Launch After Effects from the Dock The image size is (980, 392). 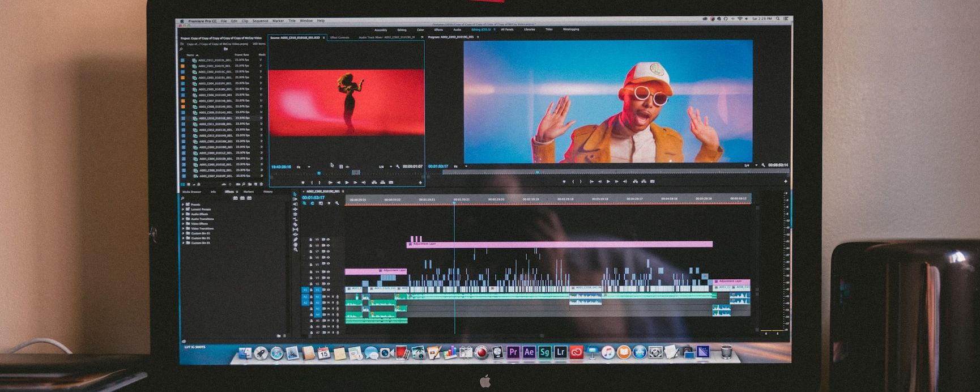coord(529,352)
